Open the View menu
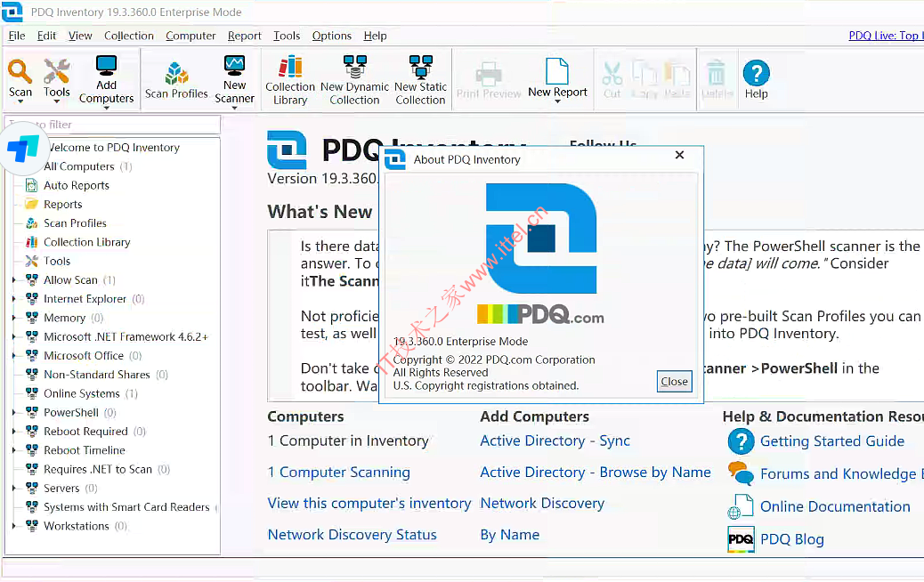The image size is (924, 582). point(80,36)
